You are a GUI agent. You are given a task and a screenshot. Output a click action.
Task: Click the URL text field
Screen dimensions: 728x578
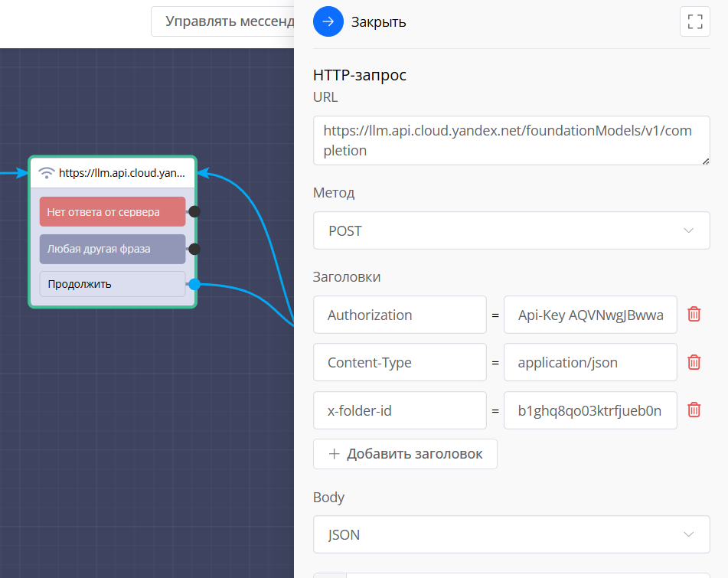pyautogui.click(x=511, y=140)
